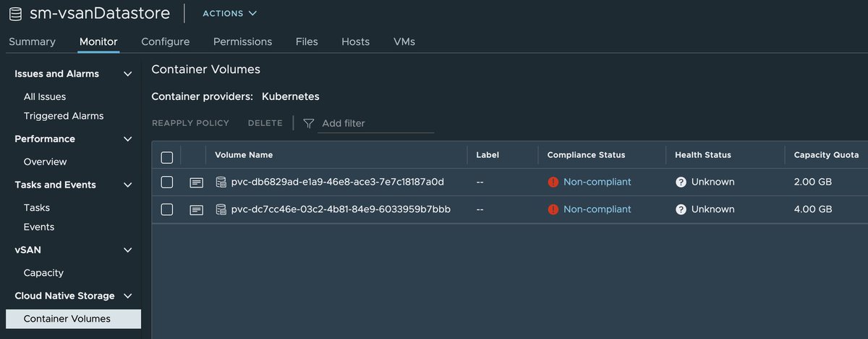This screenshot has height=339, width=868.
Task: Click the sm-vsanDatastore title text
Action: click(100, 13)
